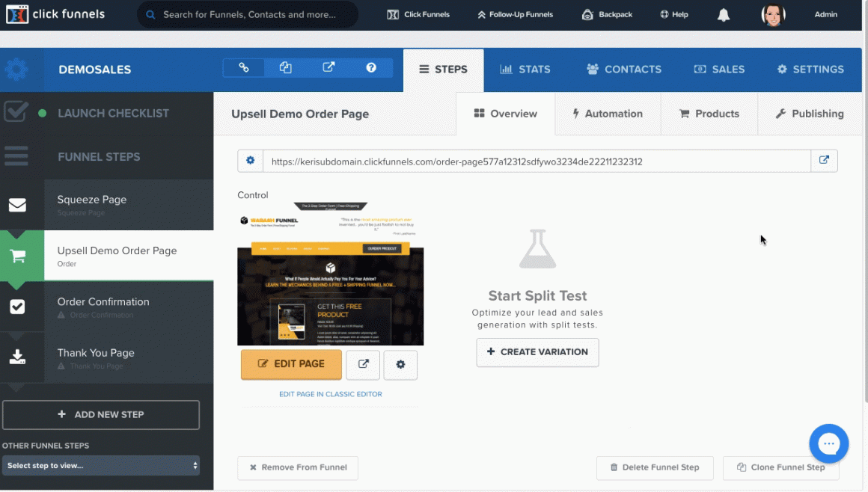Image resolution: width=868 pixels, height=492 pixels.
Task: Open the Follow-Up Funnels menu
Action: tap(515, 15)
